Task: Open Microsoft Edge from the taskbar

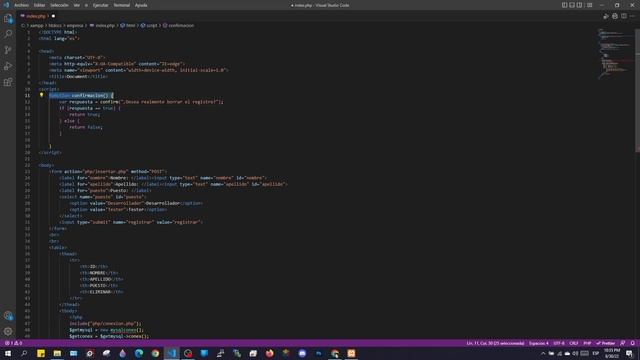Action: [x=139, y=353]
